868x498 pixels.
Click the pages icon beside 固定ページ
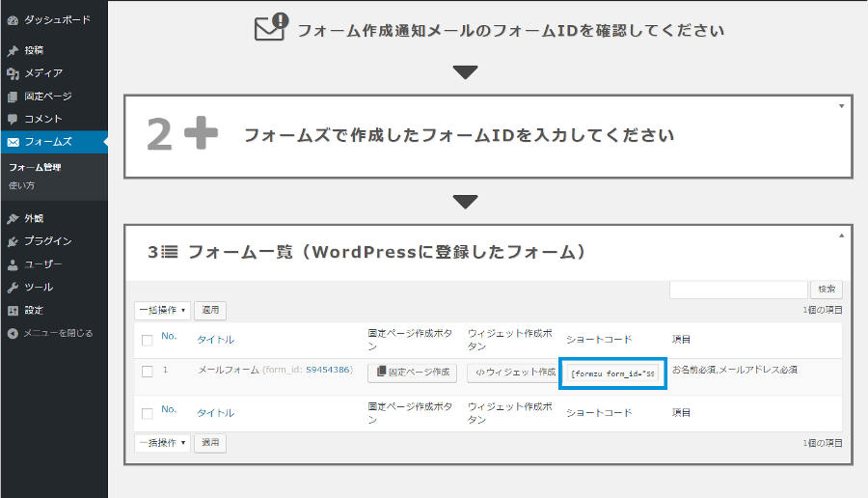(x=13, y=97)
